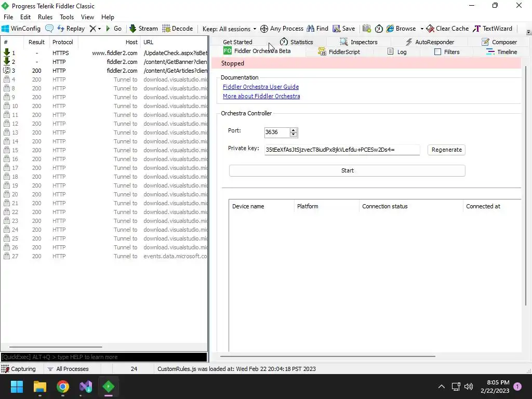Decrease the Port value with down arrow
This screenshot has width=532, height=399.
(x=294, y=135)
